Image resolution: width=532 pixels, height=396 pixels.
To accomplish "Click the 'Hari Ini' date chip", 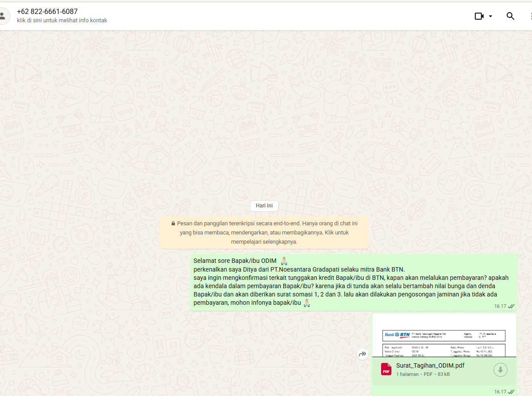I will point(264,206).
